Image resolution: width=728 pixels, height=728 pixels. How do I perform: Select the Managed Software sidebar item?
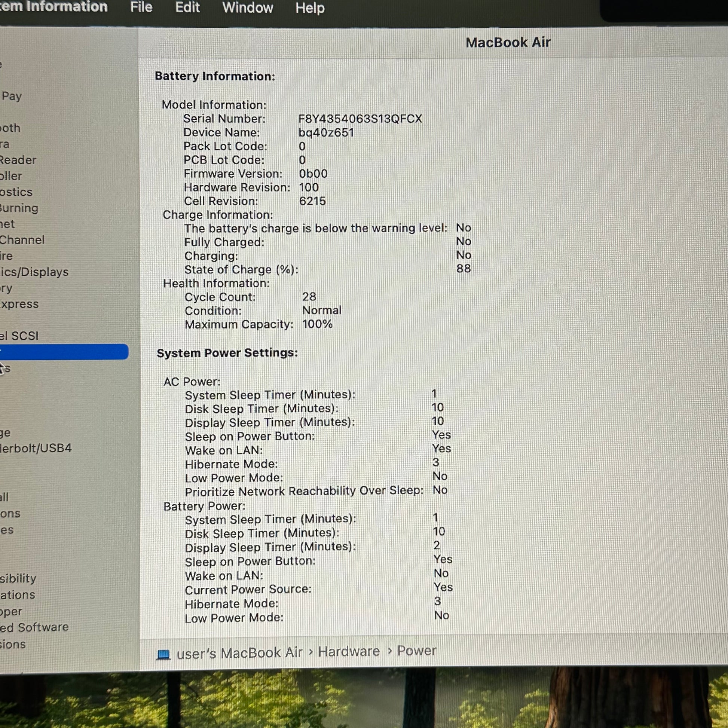[x=34, y=627]
